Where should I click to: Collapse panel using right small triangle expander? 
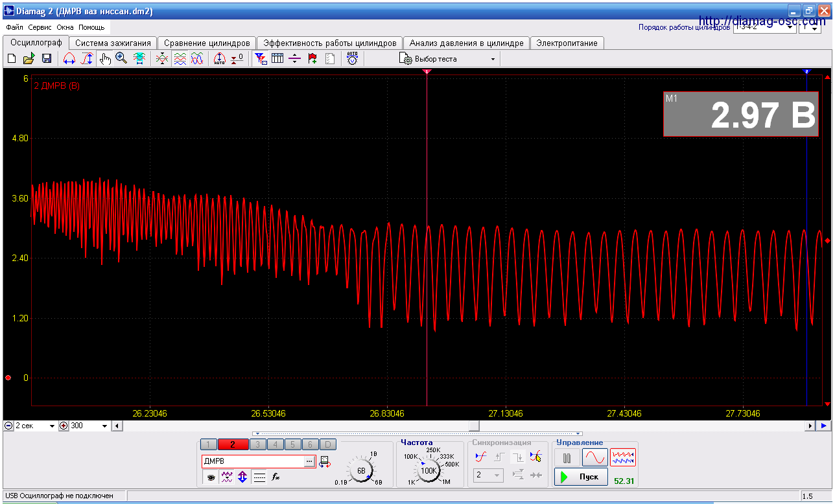click(579, 434)
